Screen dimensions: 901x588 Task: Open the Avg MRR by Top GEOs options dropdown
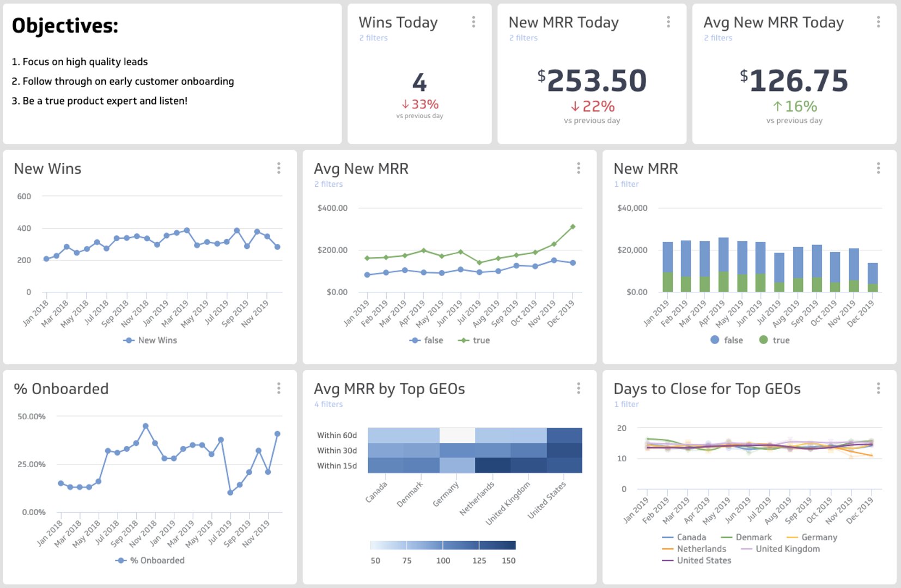tap(578, 389)
